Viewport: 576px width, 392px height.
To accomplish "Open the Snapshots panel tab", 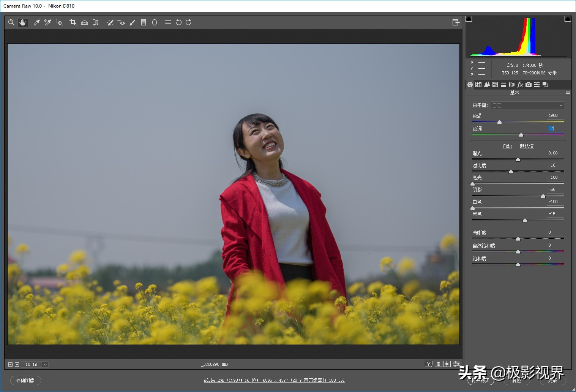I will [x=545, y=85].
